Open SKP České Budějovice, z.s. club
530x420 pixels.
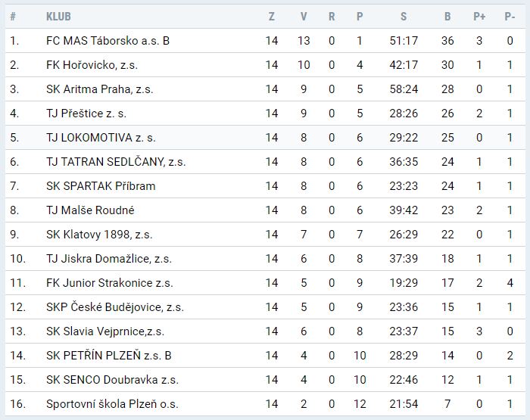tap(115, 307)
